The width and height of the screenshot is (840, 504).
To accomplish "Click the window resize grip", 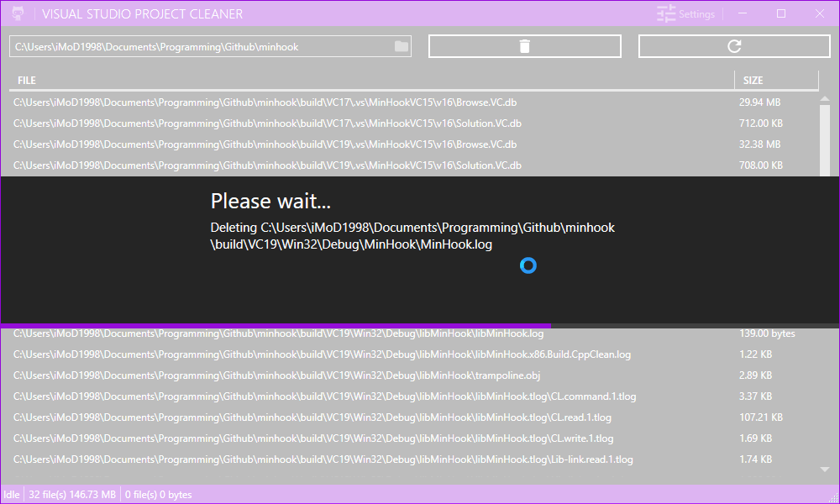I will coord(833,498).
